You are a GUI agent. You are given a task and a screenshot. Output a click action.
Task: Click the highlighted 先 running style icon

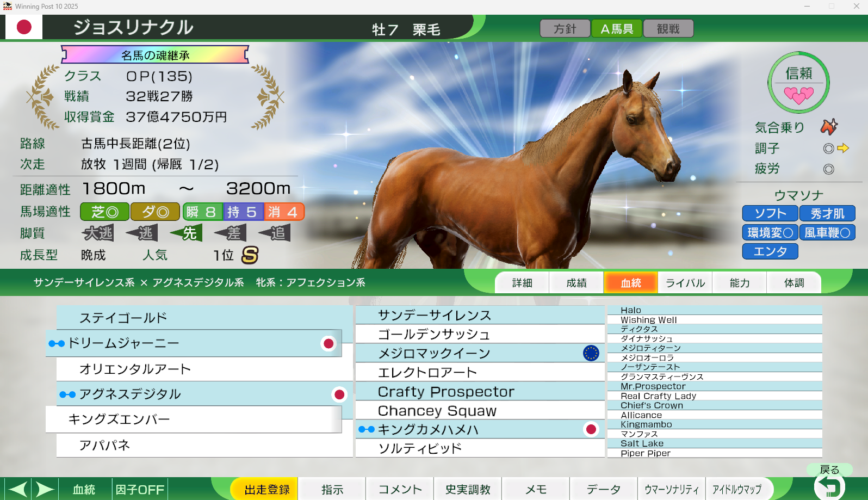(x=186, y=233)
